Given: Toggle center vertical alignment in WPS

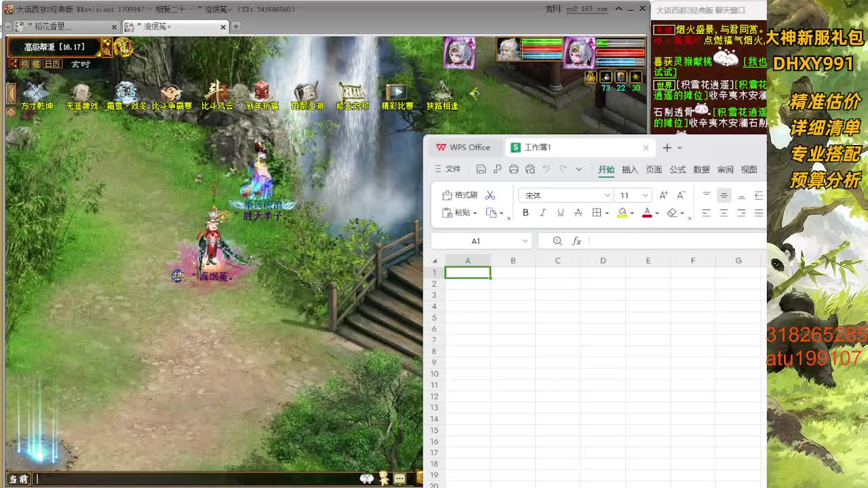Looking at the screenshot, I should [724, 195].
